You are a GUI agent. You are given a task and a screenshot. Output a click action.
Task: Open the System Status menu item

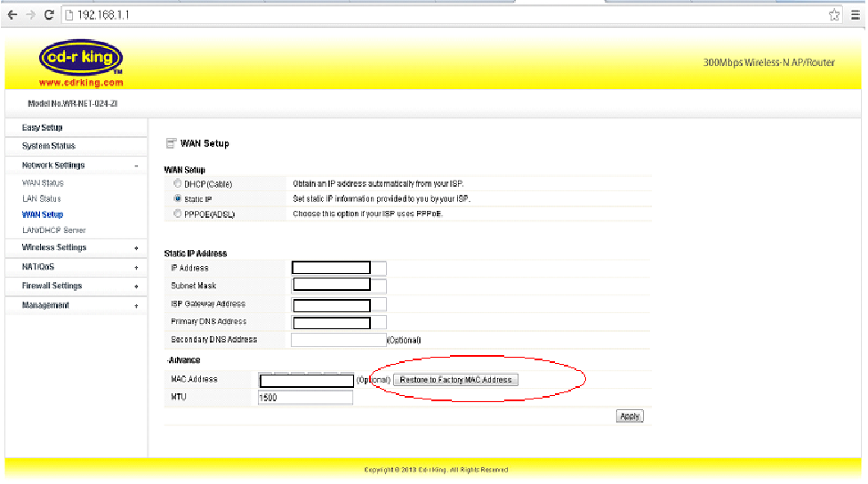coord(49,146)
